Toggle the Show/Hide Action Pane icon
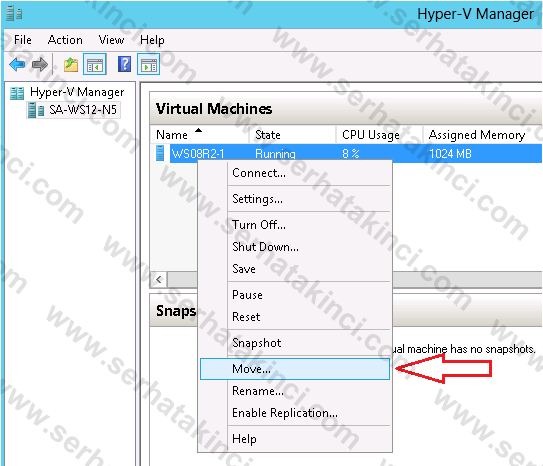This screenshot has height=466, width=543. tap(149, 64)
